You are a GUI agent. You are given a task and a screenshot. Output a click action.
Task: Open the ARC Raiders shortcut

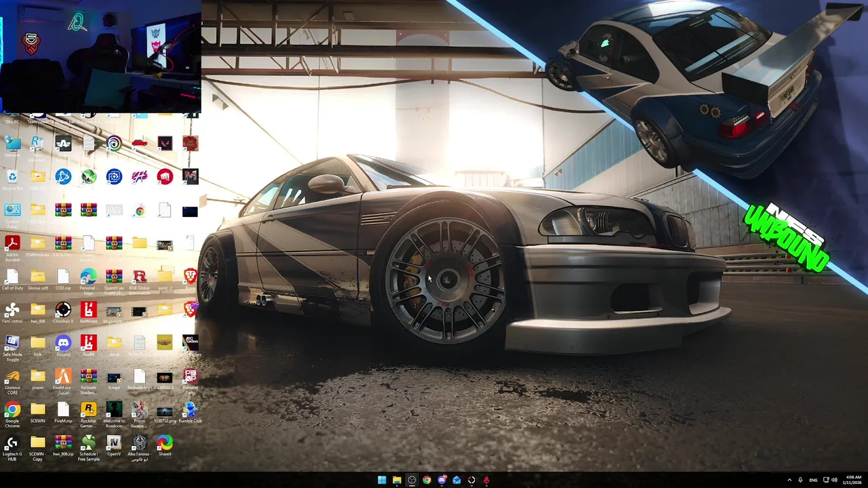pyautogui.click(x=190, y=346)
